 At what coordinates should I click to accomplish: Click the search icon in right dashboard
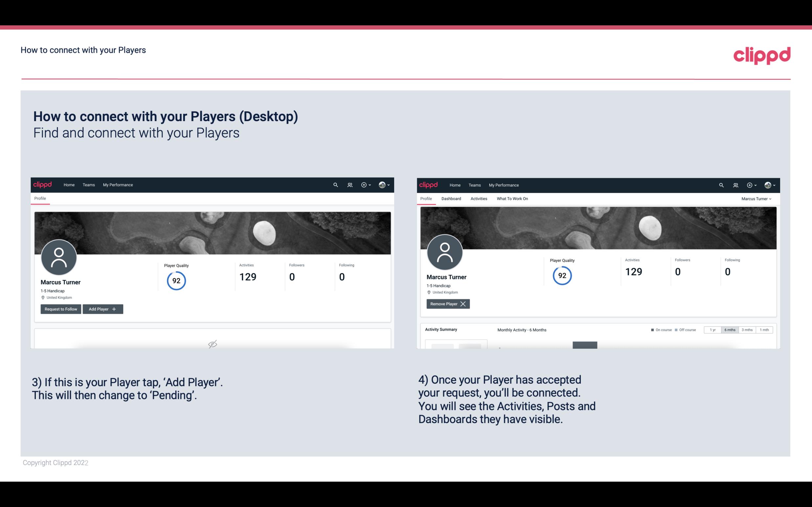(721, 184)
